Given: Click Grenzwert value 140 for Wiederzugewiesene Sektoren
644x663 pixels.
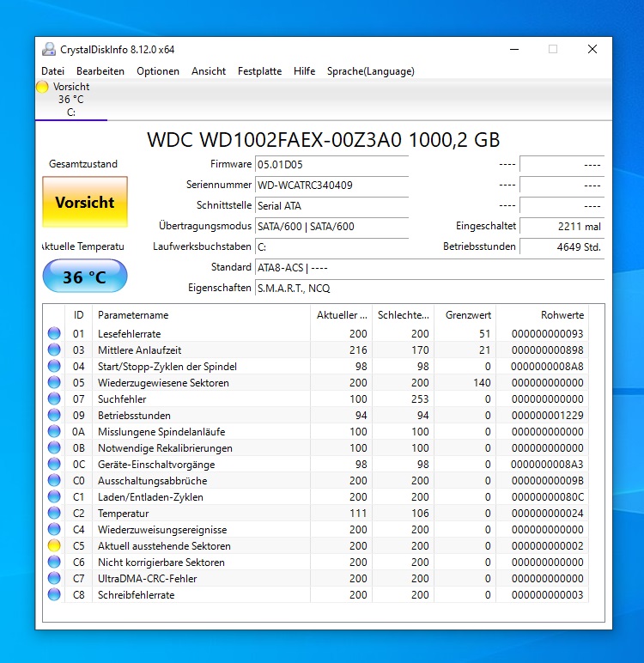Looking at the screenshot, I should coord(482,383).
